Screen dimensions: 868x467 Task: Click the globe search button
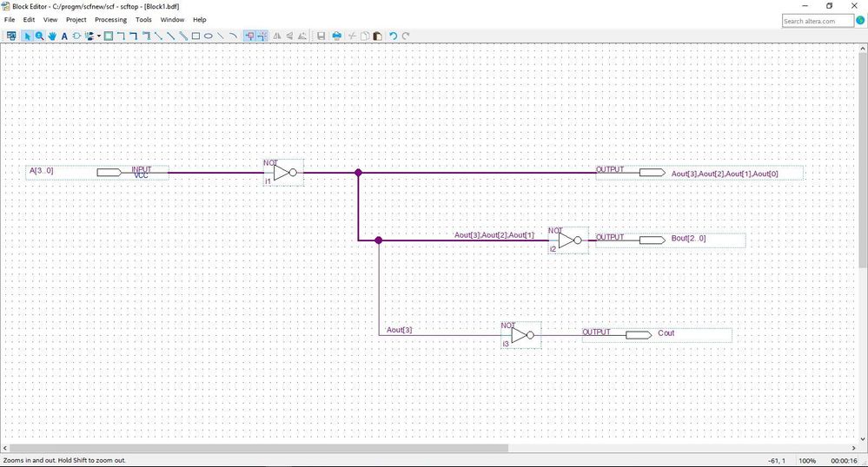tap(860, 21)
